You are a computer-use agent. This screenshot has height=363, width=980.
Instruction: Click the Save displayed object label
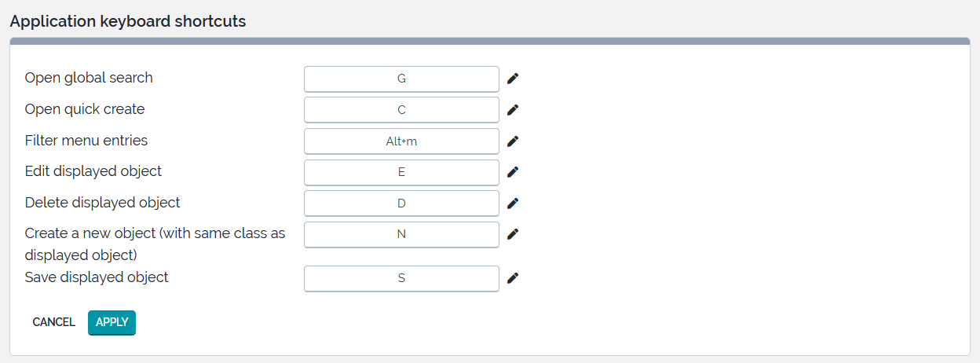click(x=97, y=277)
